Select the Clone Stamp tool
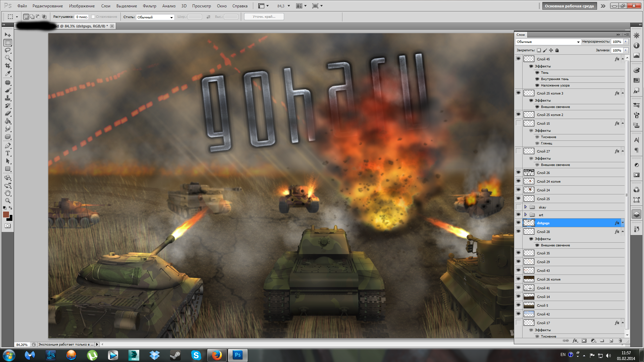Screen dimensions: 644x362 tap(8, 98)
